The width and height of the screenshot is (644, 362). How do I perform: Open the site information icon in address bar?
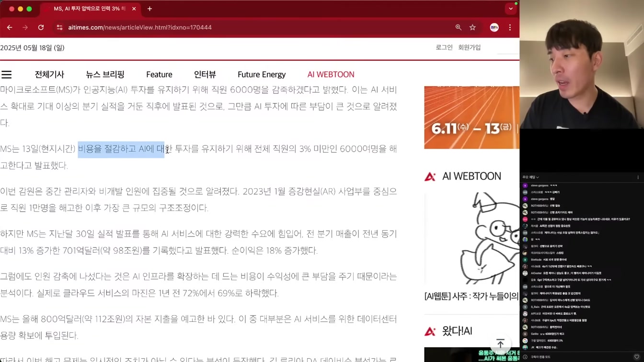pyautogui.click(x=59, y=27)
